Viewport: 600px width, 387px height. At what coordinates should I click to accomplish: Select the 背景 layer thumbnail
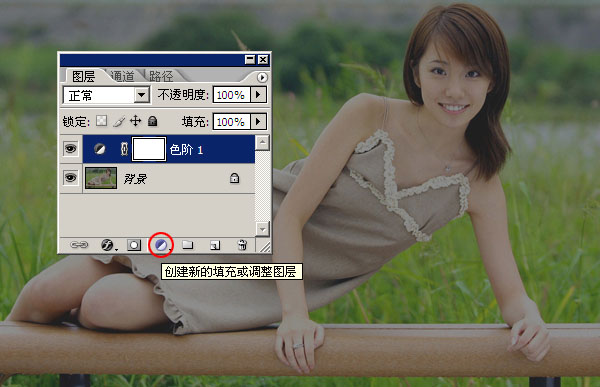point(101,178)
